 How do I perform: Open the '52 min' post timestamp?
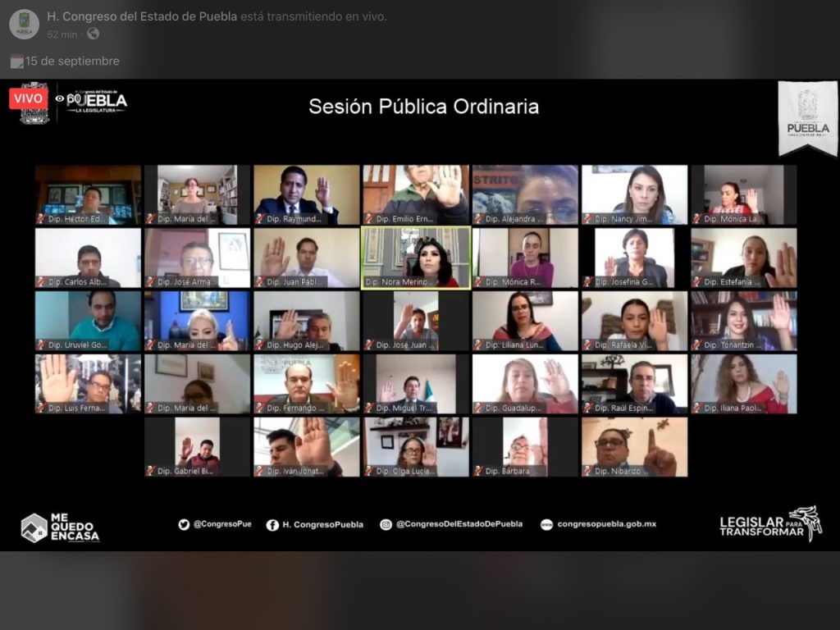point(62,34)
